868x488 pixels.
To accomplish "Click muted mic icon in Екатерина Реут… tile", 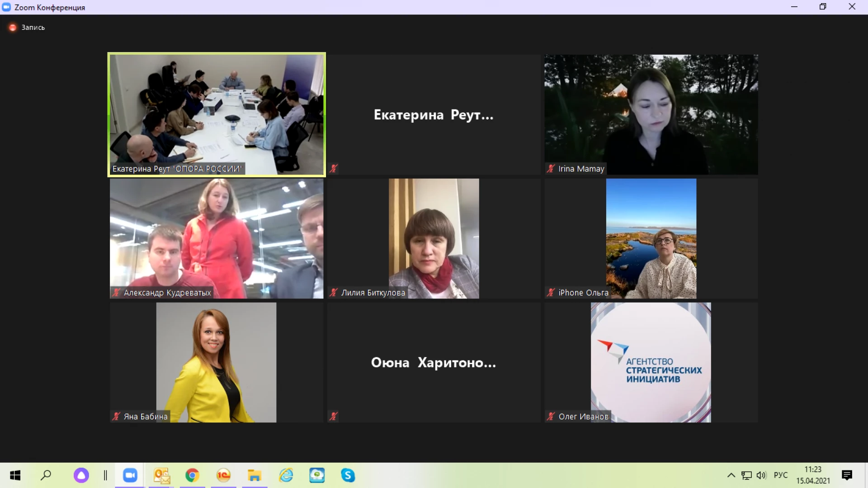I will pos(334,168).
